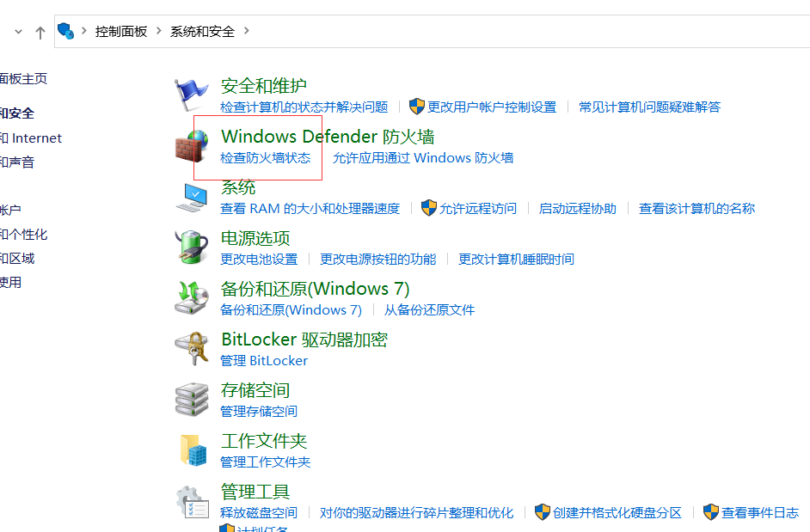
Task: Select sidebar item ending with Internet
Action: point(31,138)
